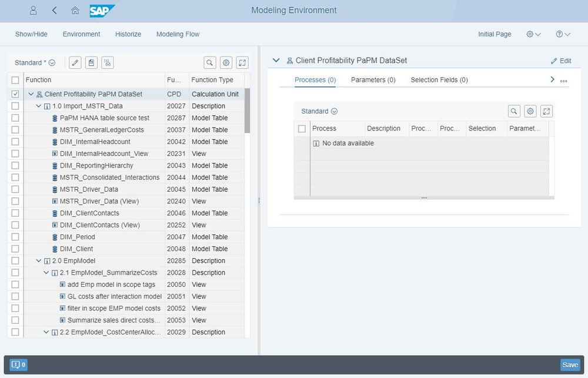
Task: Collapse the 2.1 EmpModel_SummarizeCosts node
Action: (46, 273)
